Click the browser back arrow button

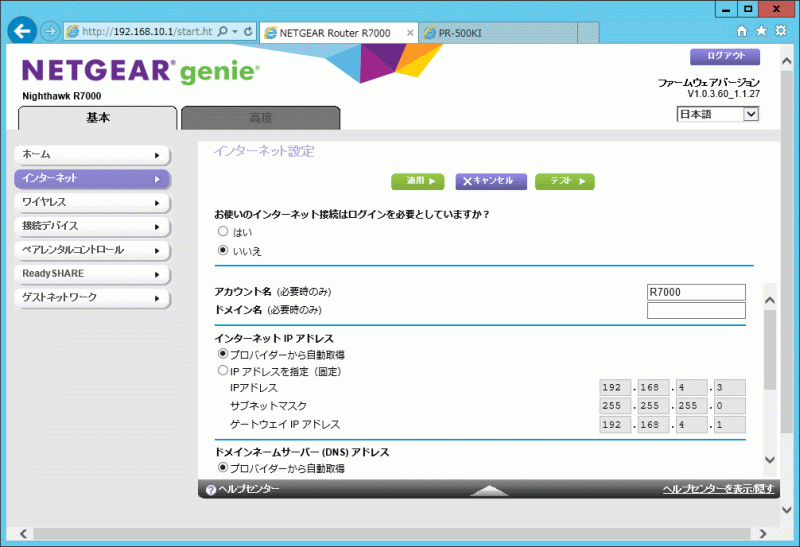23,31
